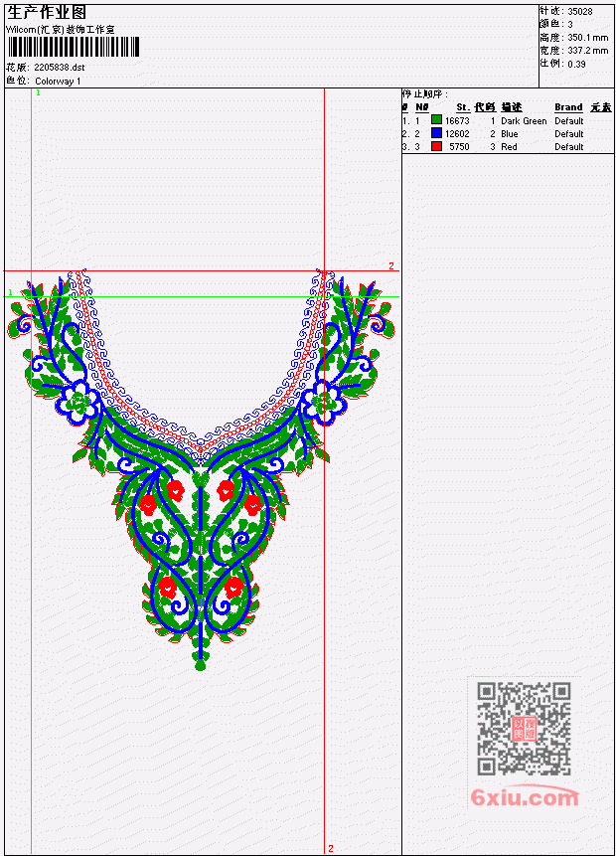
Task: Select the Wilcom(汇京)装饰工作室 studio text
Action: coord(61,30)
